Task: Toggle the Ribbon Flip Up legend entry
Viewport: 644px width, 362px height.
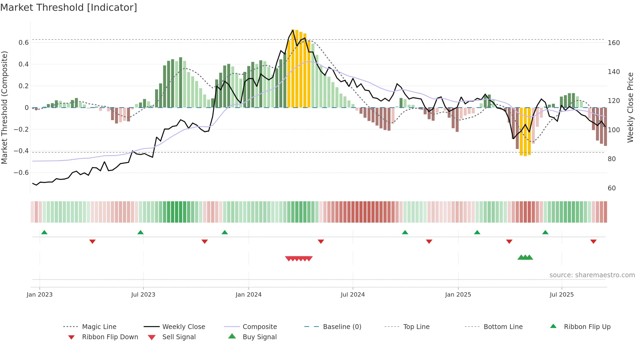Action: (x=580, y=327)
